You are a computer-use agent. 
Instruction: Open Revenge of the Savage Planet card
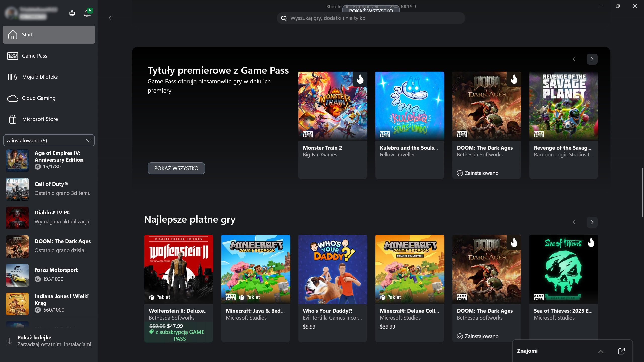[x=563, y=125]
